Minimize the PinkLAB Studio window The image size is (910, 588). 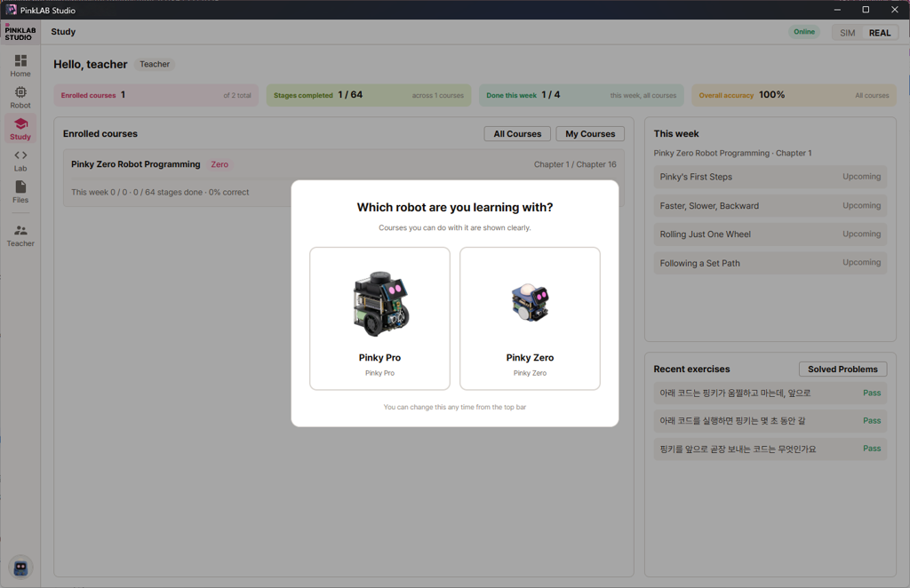point(837,10)
